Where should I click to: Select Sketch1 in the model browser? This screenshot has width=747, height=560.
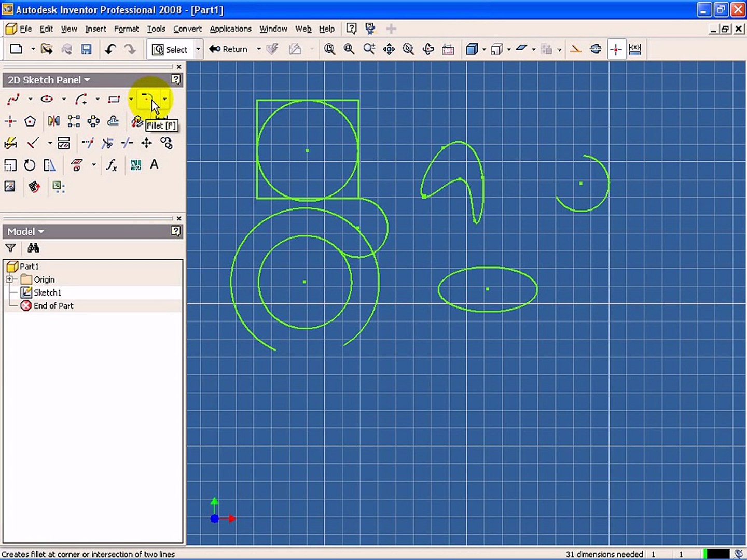click(47, 292)
